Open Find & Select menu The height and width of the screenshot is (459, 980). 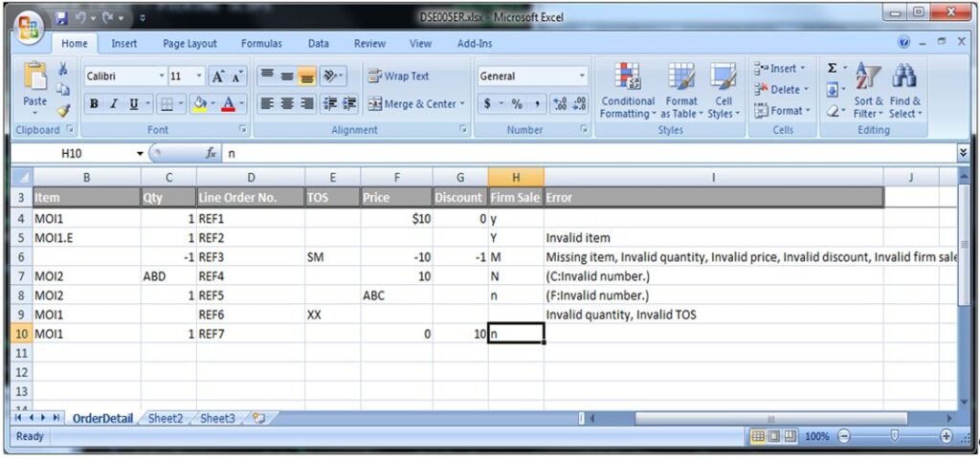[905, 91]
